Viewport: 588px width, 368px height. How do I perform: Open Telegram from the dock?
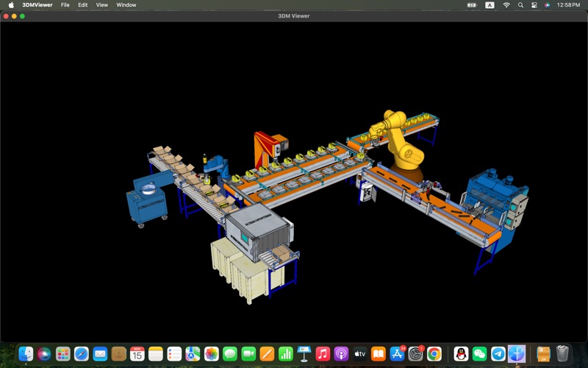[498, 354]
